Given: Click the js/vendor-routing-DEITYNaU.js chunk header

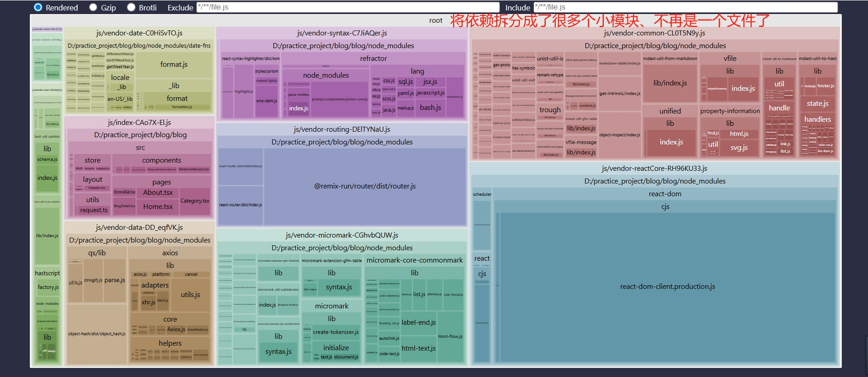Looking at the screenshot, I should (342, 129).
